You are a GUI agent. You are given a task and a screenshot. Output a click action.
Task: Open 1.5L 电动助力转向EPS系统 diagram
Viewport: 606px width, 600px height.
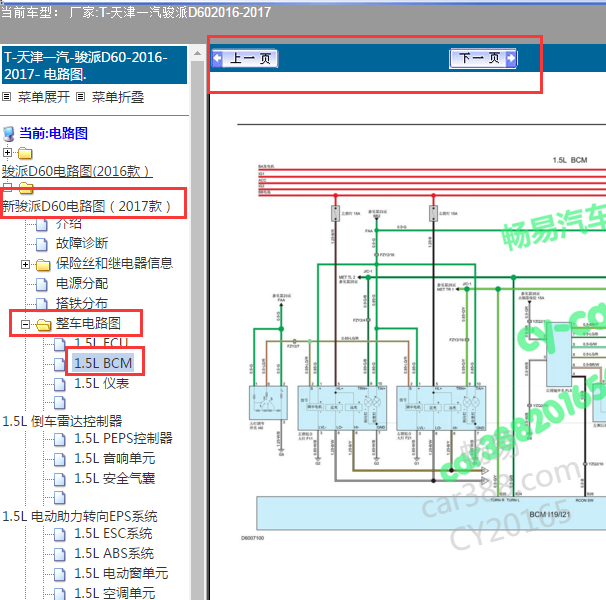click(x=80, y=516)
